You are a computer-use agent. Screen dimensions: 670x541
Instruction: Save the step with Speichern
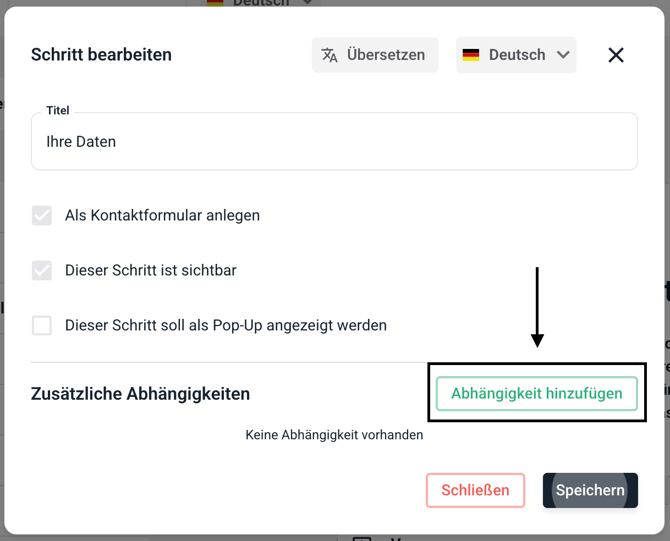pyautogui.click(x=590, y=490)
